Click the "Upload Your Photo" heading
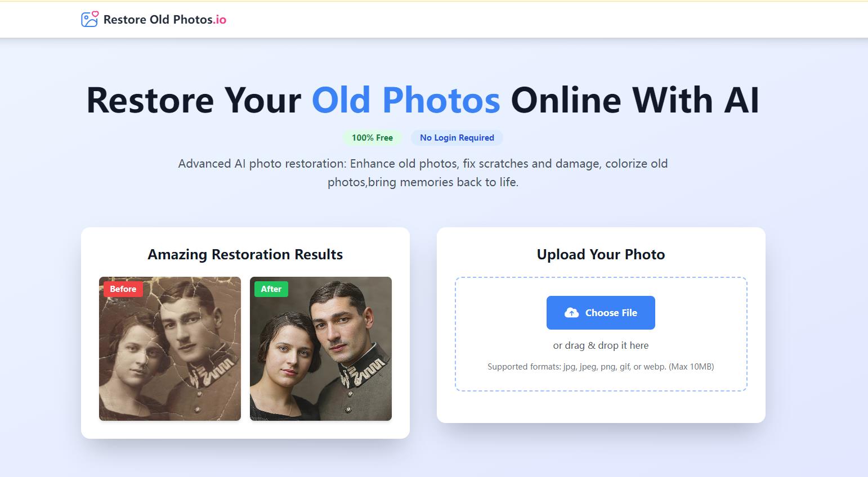The width and height of the screenshot is (868, 477). coord(601,254)
